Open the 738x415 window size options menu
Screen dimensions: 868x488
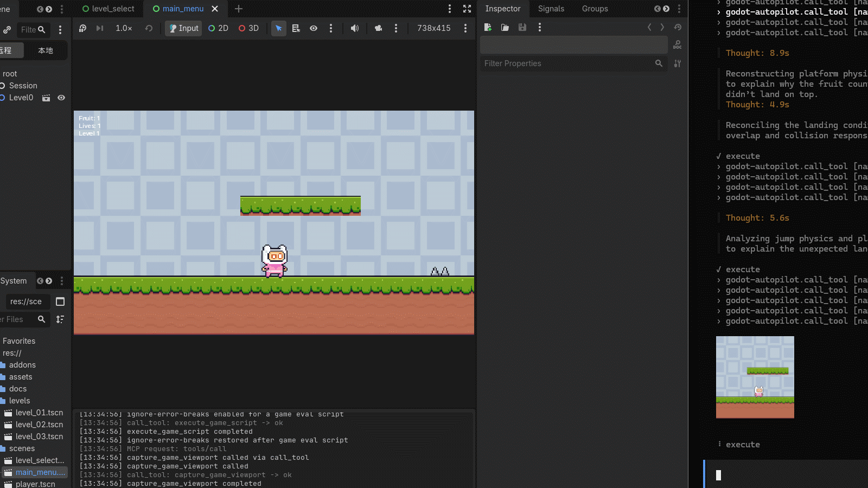click(465, 28)
